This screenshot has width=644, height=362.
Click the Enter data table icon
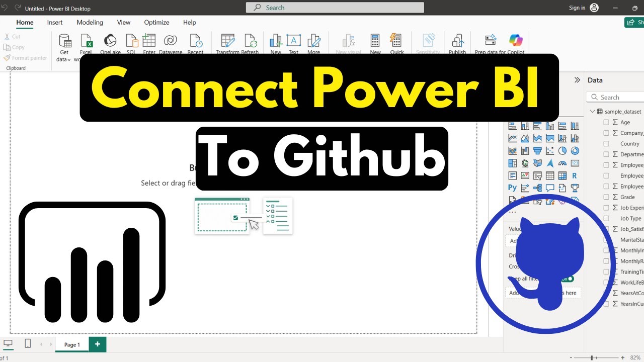[x=149, y=41]
